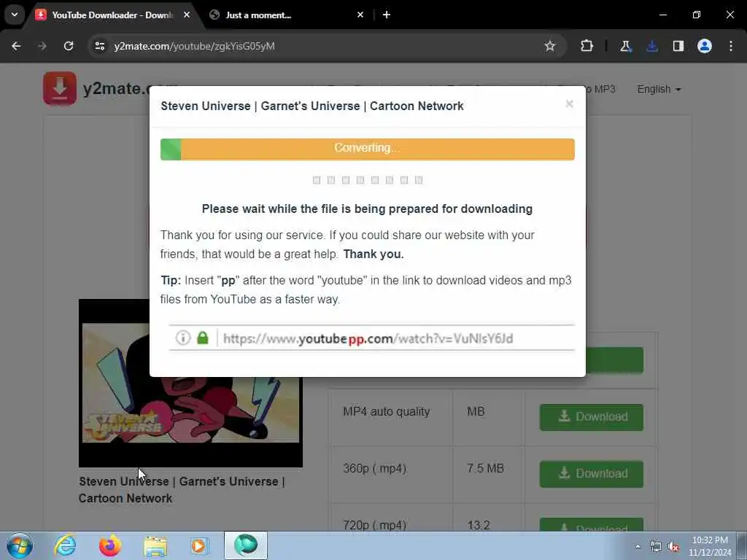Launch Firefox from taskbar
Image resolution: width=747 pixels, height=560 pixels.
click(110, 545)
